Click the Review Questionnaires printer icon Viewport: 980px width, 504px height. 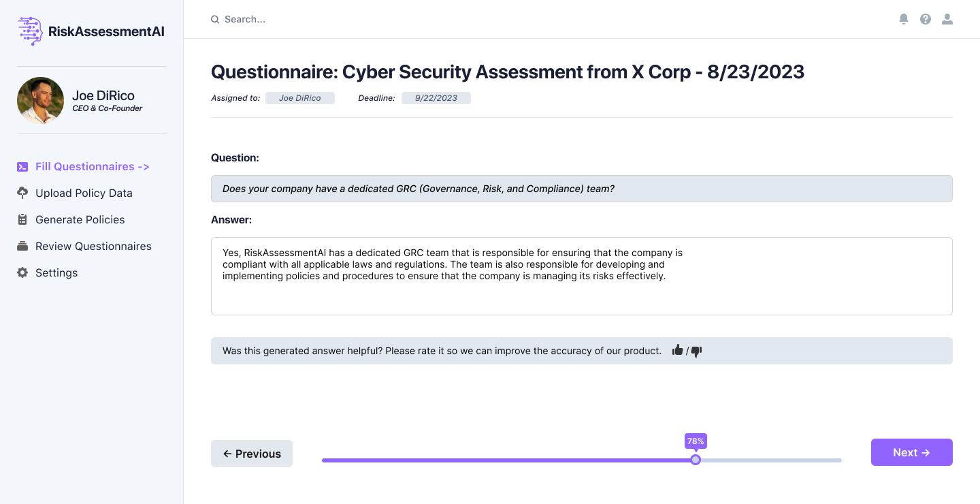[22, 246]
